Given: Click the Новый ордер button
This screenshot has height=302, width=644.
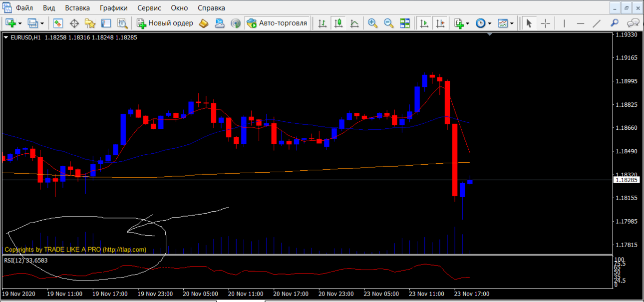Looking at the screenshot, I should coord(165,23).
